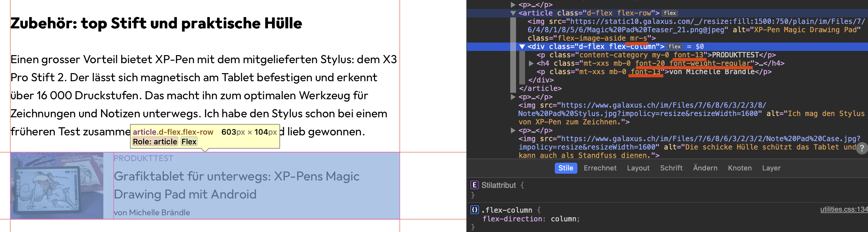
Task: Select the p content-category PRODUKTTEST DOM line
Action: pos(656,55)
